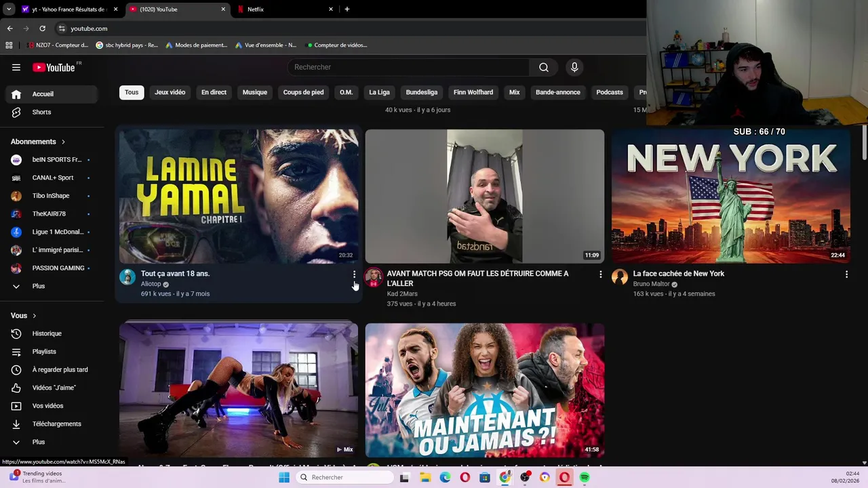Open the Maintenant ou Jamais thumbnail

coord(485,390)
